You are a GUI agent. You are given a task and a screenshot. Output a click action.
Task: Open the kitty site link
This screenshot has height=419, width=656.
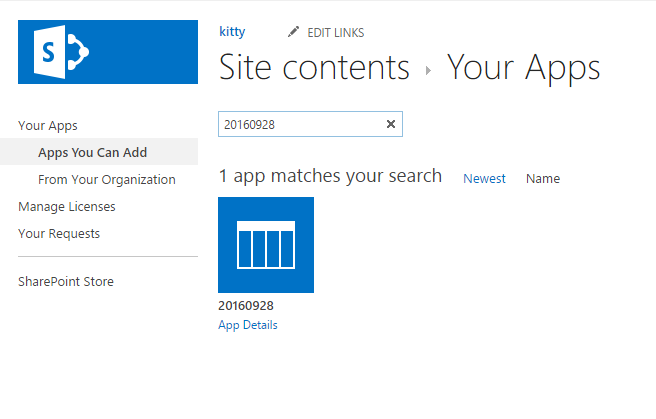[x=232, y=32]
